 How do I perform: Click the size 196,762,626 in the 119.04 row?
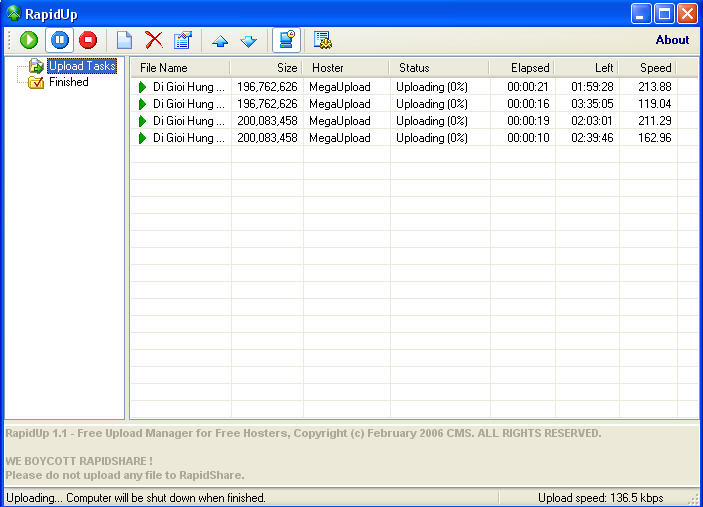[267, 104]
